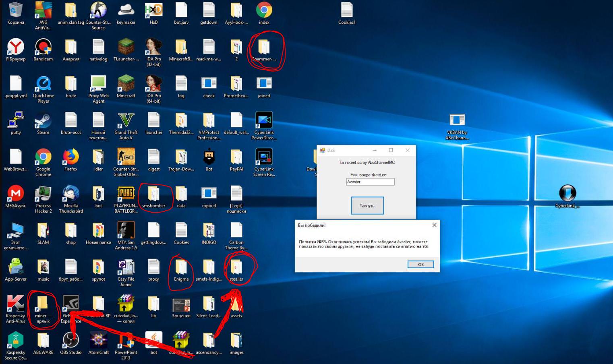This screenshot has width=613, height=364.
Task: Open the MEGAsync desktop icon
Action: pyautogui.click(x=16, y=194)
